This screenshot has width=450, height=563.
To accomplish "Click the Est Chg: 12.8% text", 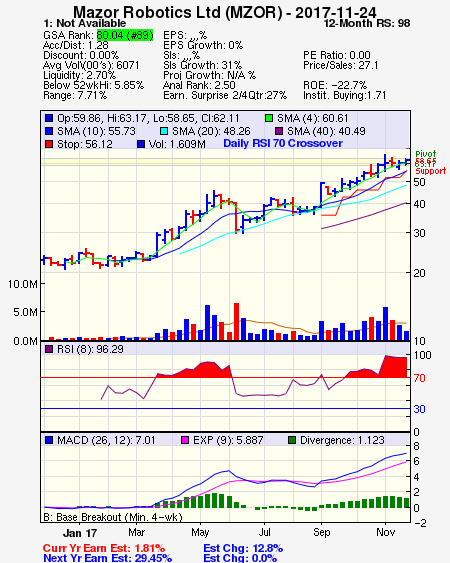I will coord(243,548).
